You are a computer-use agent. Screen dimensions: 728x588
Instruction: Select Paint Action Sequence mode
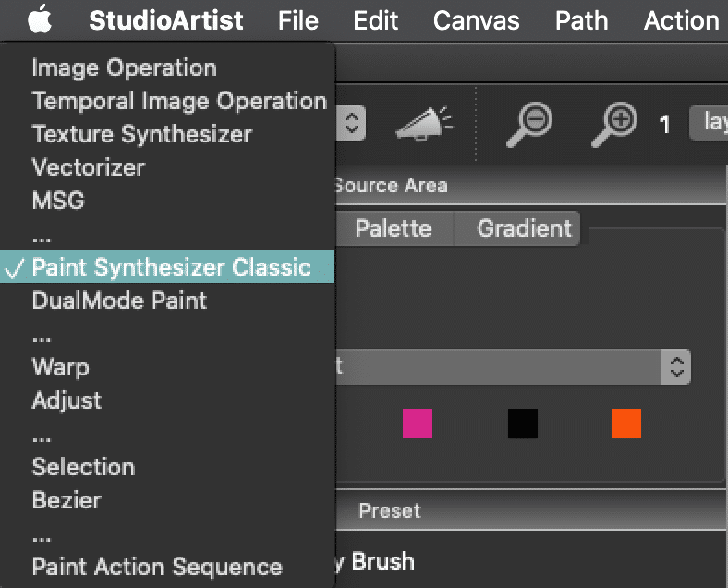pos(167,567)
